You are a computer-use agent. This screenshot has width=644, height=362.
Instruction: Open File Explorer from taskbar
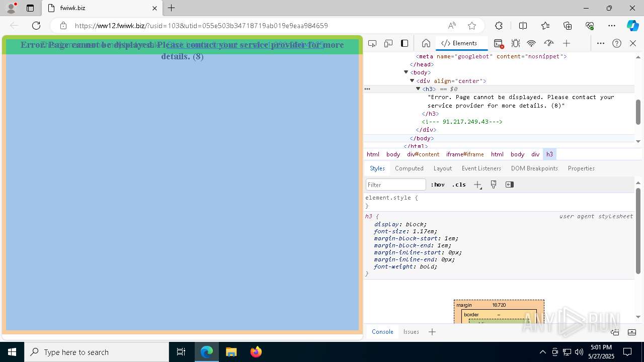231,352
